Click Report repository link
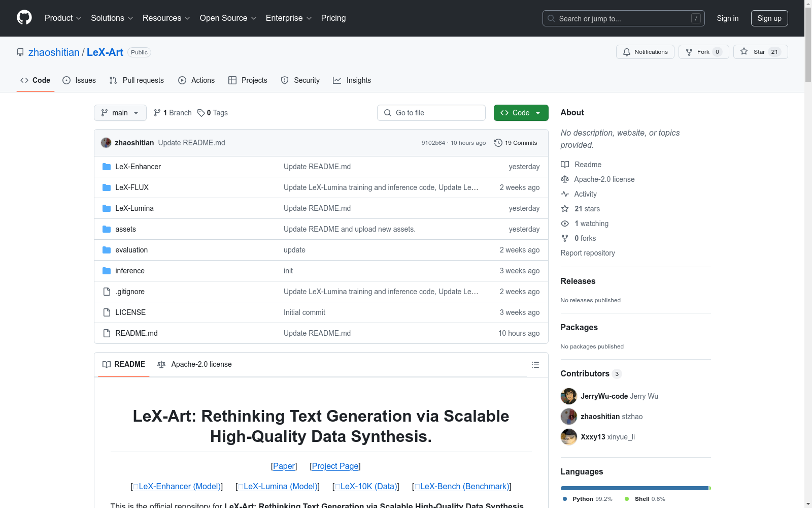 (588, 253)
